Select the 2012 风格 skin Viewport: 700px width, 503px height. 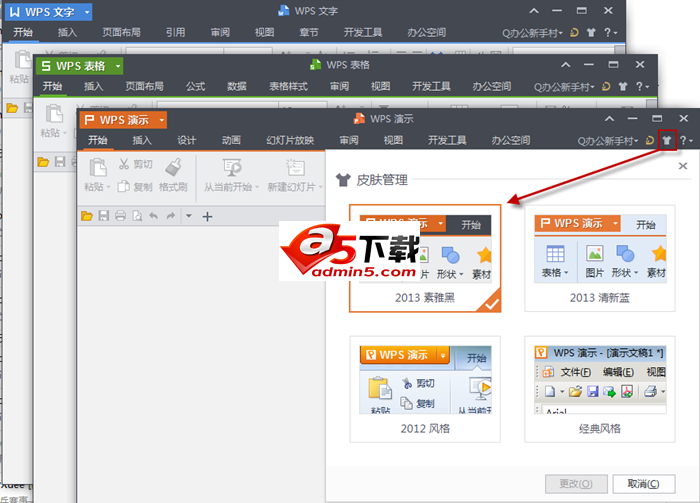click(x=425, y=389)
